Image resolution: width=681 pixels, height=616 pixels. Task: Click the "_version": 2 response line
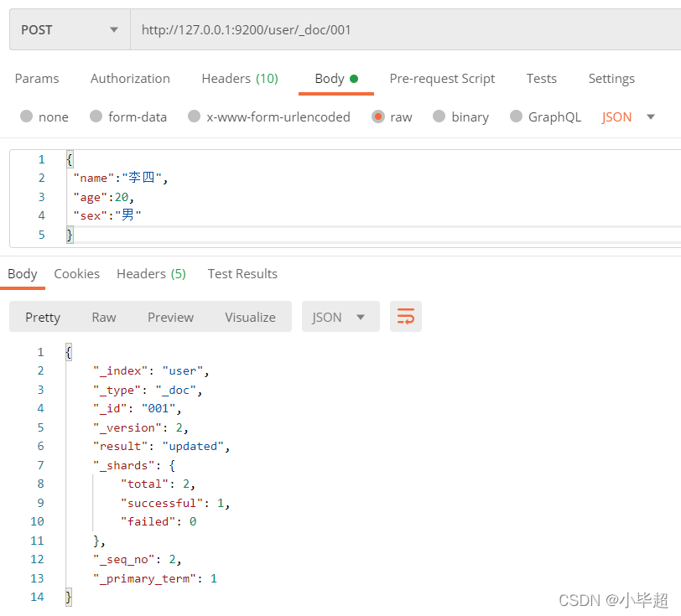click(140, 427)
